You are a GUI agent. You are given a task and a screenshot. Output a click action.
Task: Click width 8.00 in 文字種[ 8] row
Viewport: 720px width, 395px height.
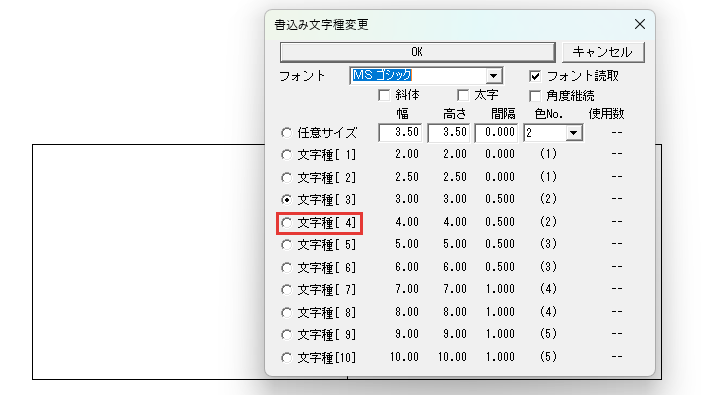pos(407,312)
